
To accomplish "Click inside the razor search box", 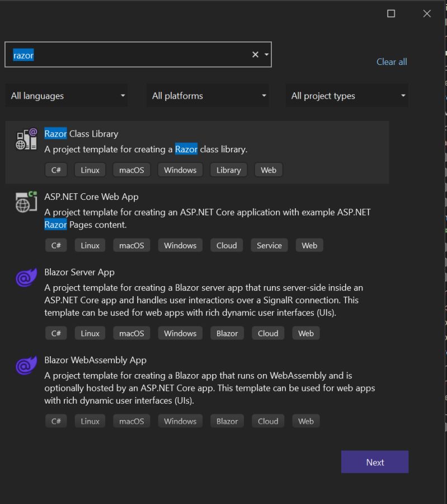I will (138, 55).
